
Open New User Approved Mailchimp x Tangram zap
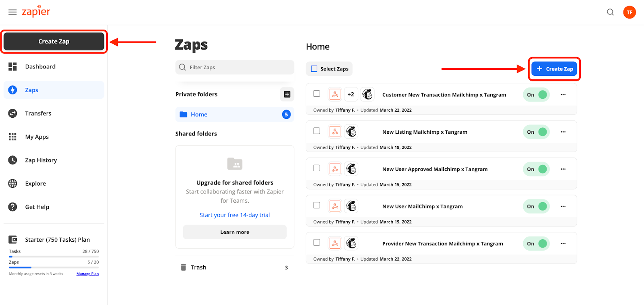435,169
